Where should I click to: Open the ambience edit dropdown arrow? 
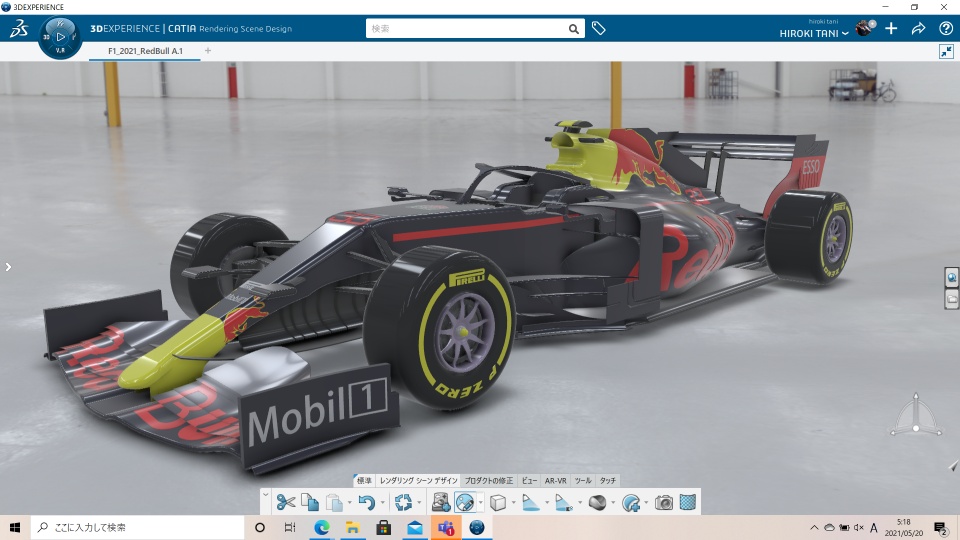pyautogui.click(x=481, y=503)
